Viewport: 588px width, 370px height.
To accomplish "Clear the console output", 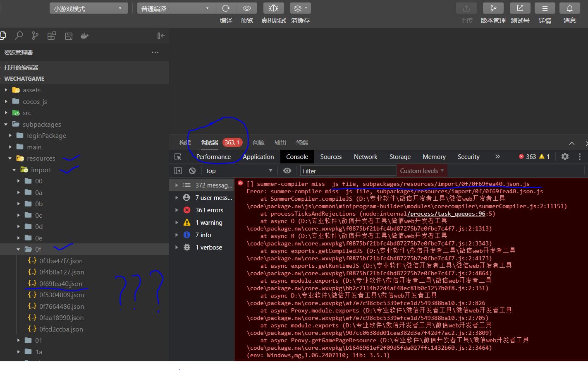I will pos(192,171).
